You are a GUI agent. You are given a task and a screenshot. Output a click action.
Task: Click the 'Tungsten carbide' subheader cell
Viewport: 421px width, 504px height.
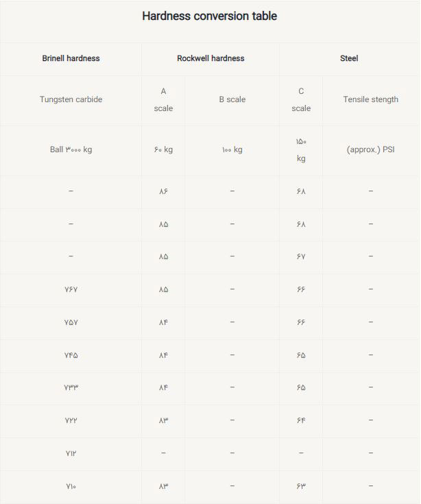[71, 99]
